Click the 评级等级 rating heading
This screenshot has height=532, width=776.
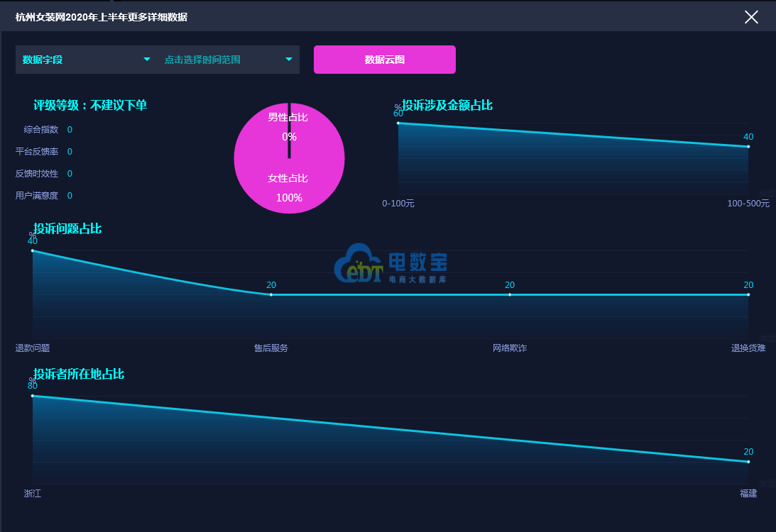(x=90, y=106)
